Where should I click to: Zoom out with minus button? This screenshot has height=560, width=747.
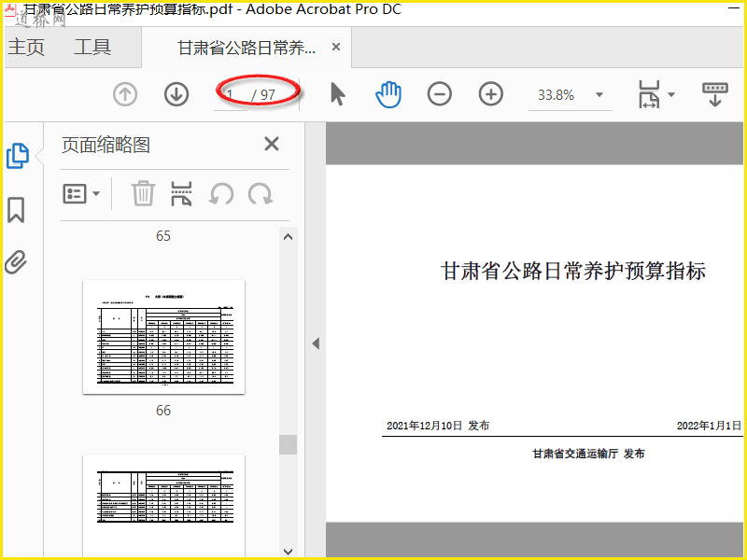[x=439, y=94]
